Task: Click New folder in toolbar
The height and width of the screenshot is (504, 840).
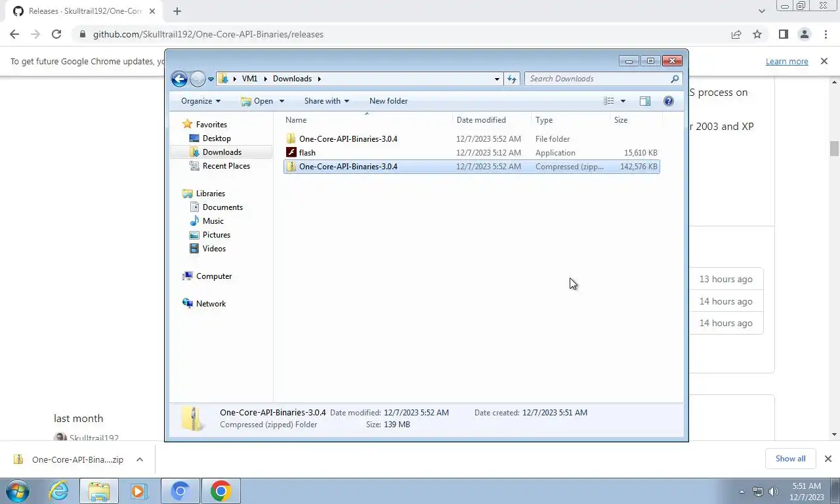Action: tap(388, 101)
